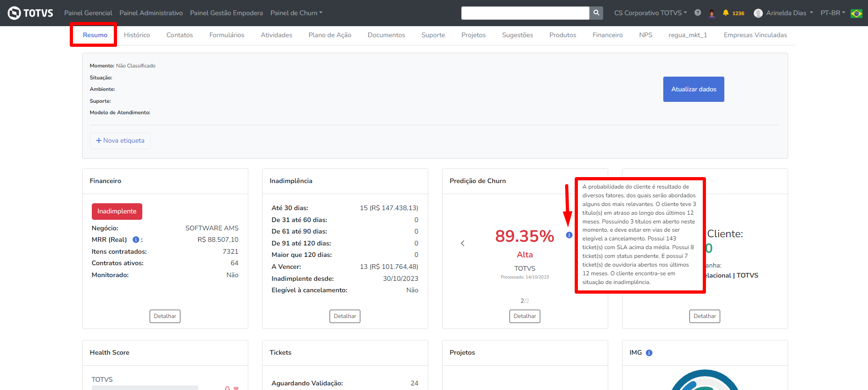868x390 pixels.
Task: Open the Empresas Vinculadas tab
Action: click(x=755, y=35)
